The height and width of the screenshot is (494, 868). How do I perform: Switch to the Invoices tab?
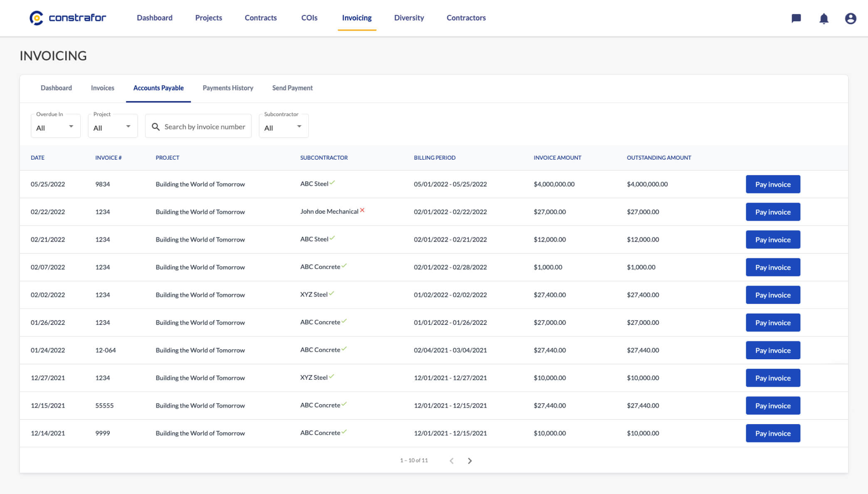pos(103,88)
